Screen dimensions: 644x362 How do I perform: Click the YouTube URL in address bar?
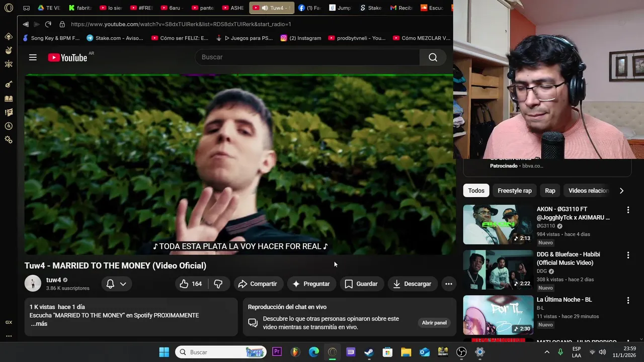pyautogui.click(x=181, y=24)
